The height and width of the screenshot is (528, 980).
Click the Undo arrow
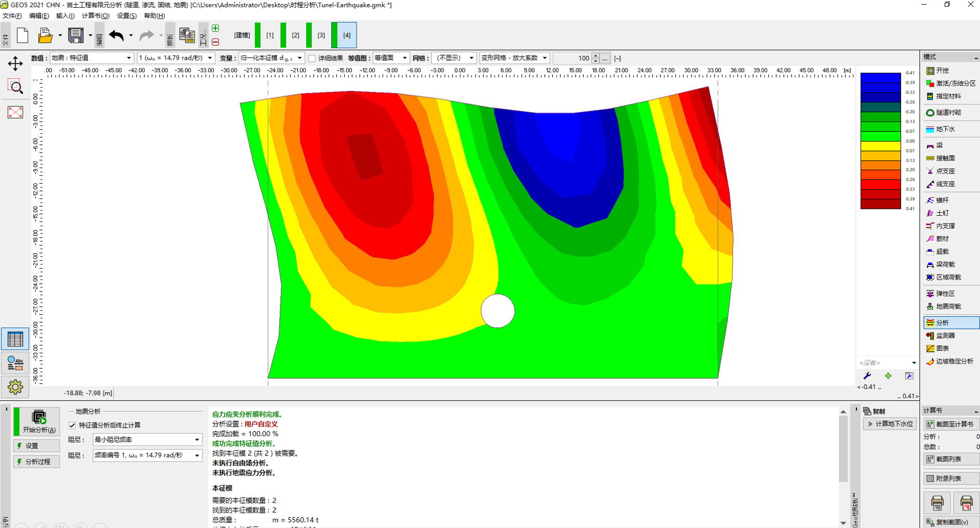[x=116, y=35]
